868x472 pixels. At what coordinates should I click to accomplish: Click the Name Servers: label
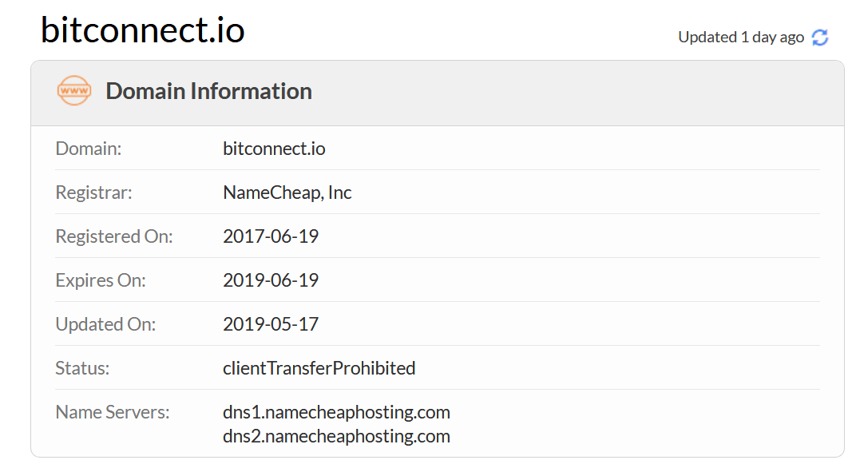tap(113, 412)
